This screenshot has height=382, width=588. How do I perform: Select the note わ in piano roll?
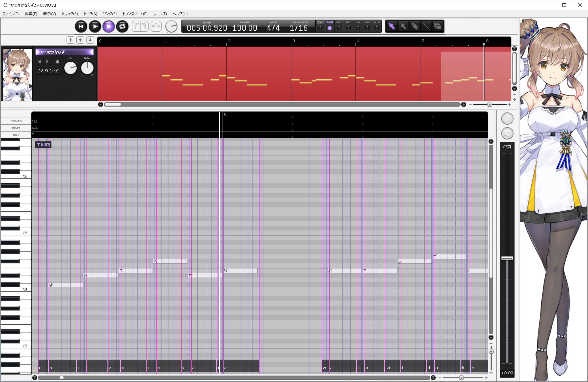(345, 271)
